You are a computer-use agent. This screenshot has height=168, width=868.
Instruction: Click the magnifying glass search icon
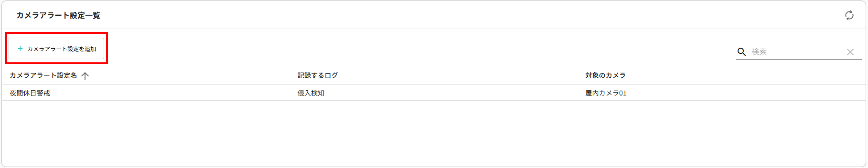click(741, 52)
